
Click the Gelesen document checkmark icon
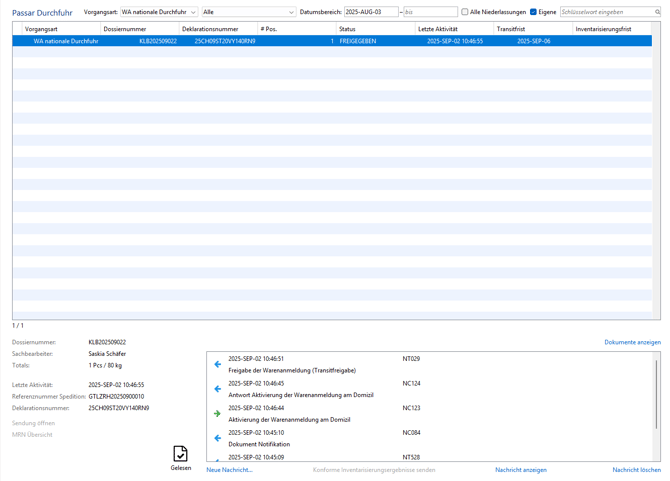[x=180, y=454]
